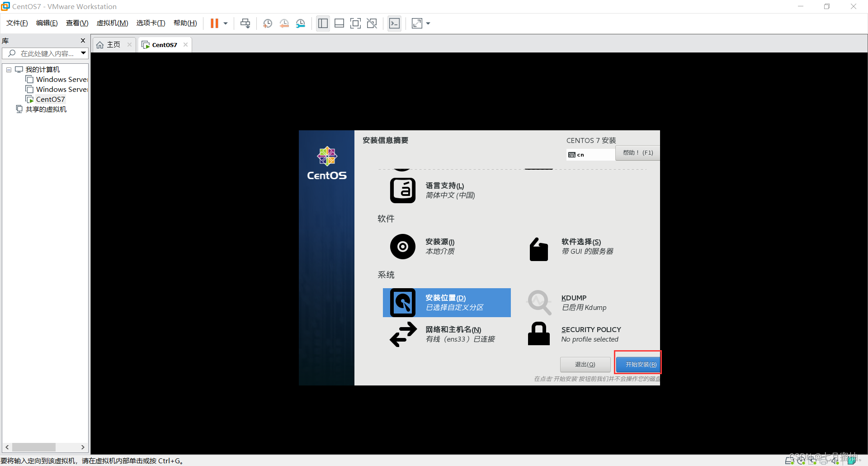
Task: Take a snapshot of this virtual machine
Action: tap(268, 24)
